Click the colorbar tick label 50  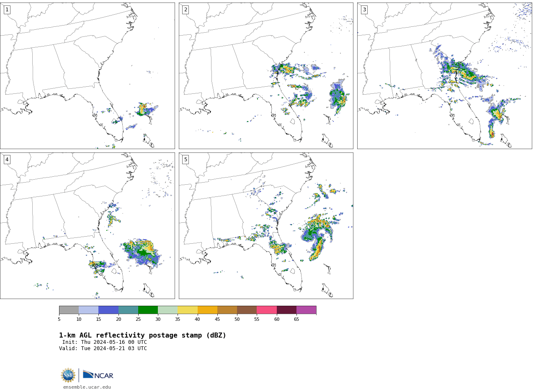pos(237,320)
